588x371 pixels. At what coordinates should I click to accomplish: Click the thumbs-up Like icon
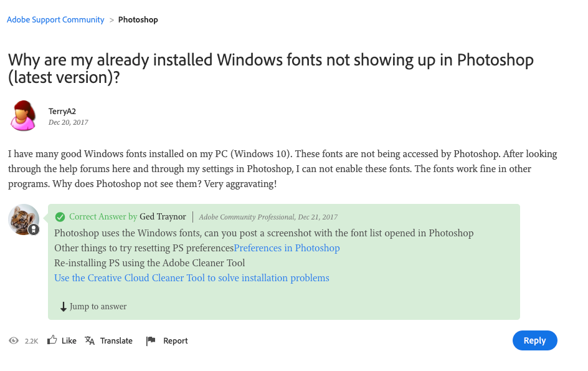pyautogui.click(x=53, y=340)
